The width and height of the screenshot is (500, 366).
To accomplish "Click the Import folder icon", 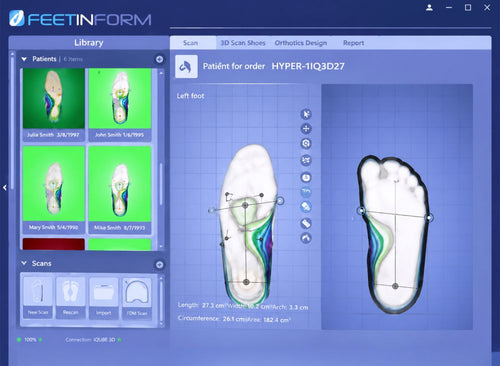I will click(104, 291).
